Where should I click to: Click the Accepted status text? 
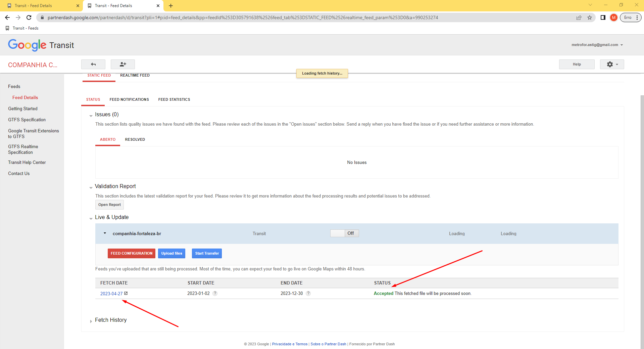pyautogui.click(x=384, y=293)
